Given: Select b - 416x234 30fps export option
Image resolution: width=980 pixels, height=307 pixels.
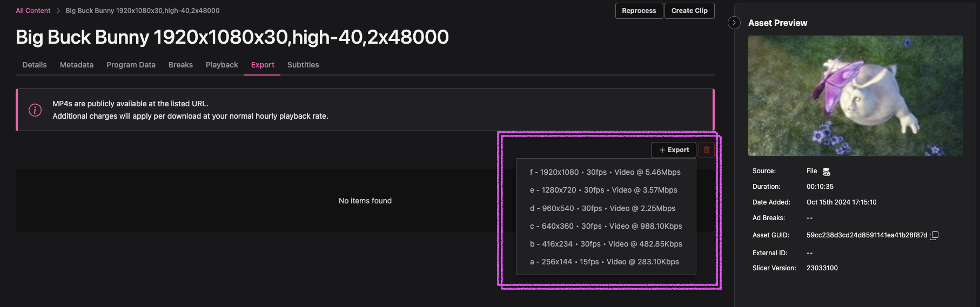Looking at the screenshot, I should coord(606,244).
